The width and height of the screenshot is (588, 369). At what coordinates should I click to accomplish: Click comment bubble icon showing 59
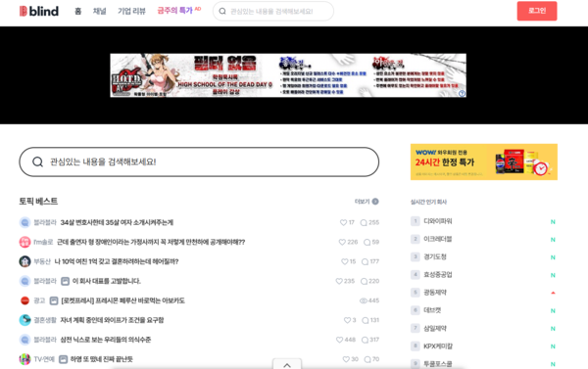pos(367,243)
